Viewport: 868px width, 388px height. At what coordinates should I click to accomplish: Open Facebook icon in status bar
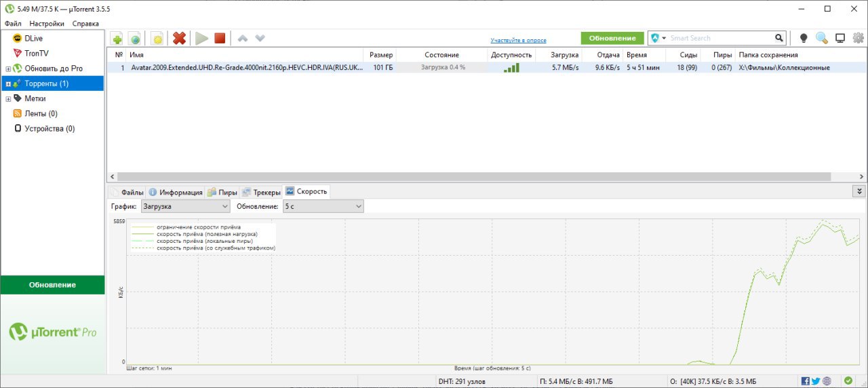[806, 381]
